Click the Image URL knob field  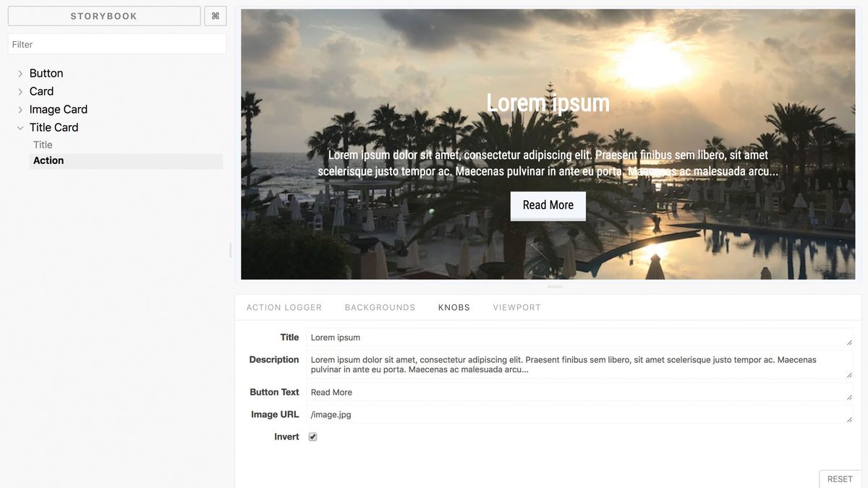tap(580, 414)
